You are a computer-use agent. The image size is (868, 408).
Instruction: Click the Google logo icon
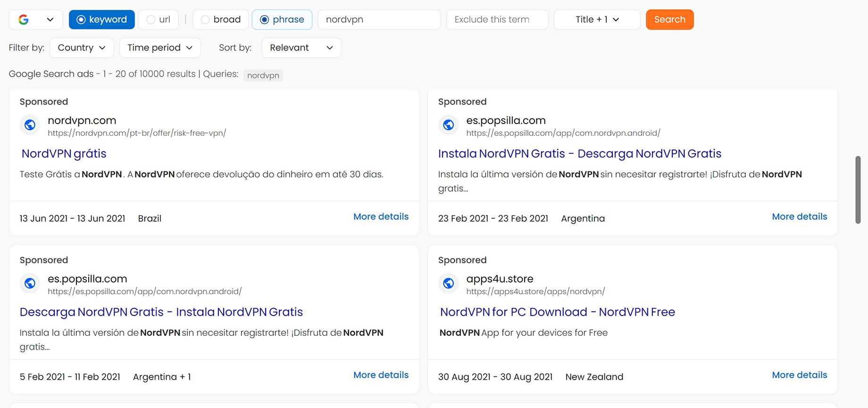click(24, 20)
